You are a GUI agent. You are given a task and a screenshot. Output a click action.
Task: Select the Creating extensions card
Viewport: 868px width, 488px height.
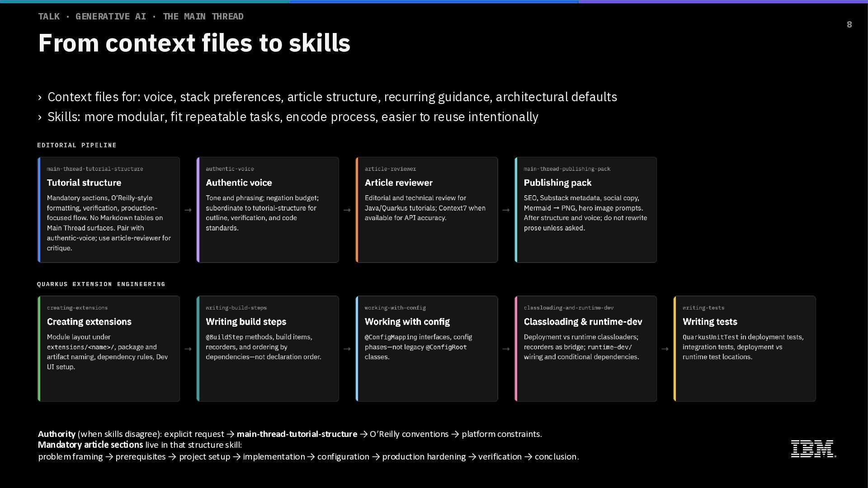point(108,348)
